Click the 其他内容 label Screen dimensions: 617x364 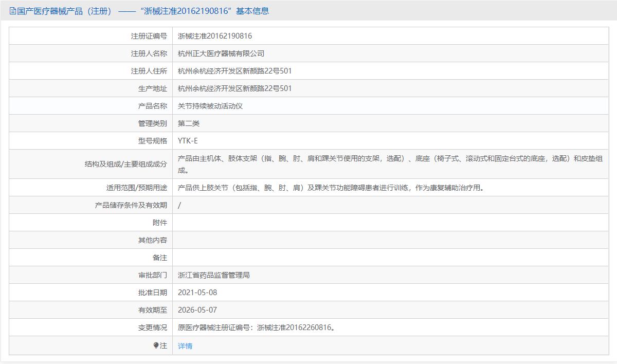(153, 240)
